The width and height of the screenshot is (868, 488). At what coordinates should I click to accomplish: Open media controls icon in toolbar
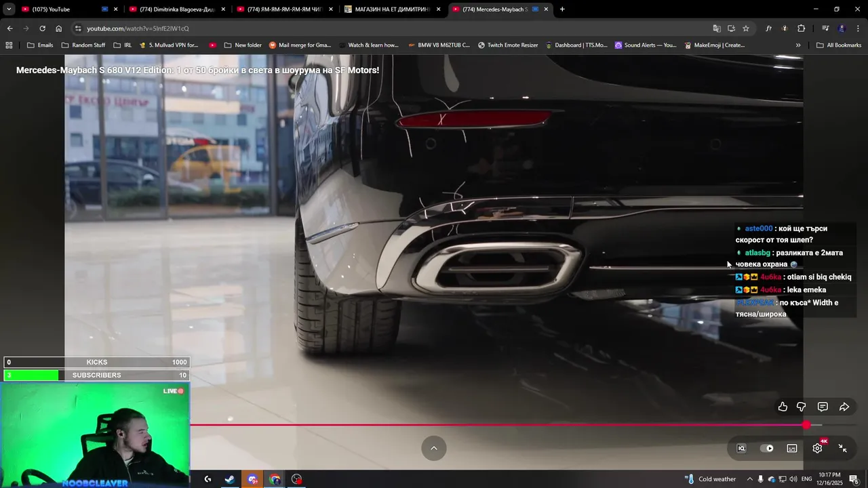tap(825, 28)
